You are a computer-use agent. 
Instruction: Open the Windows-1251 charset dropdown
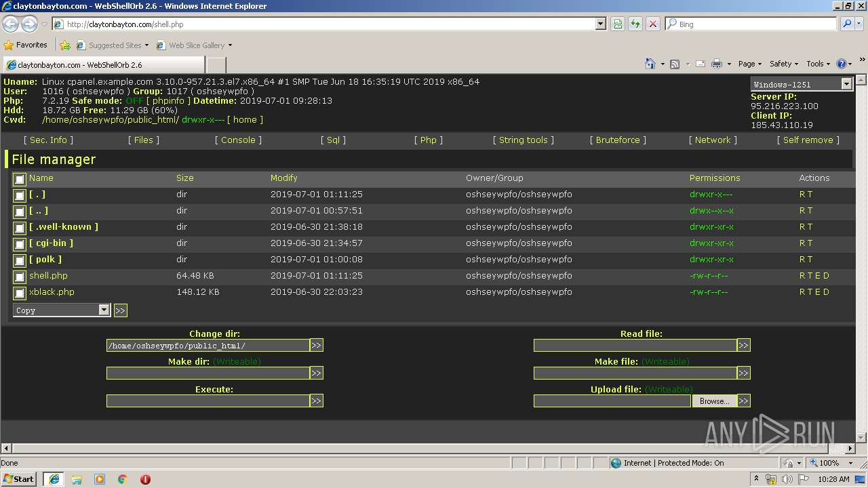[802, 84]
